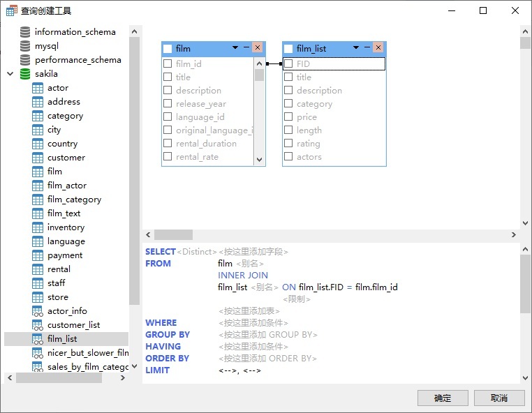Minimize the film table box

(x=246, y=47)
